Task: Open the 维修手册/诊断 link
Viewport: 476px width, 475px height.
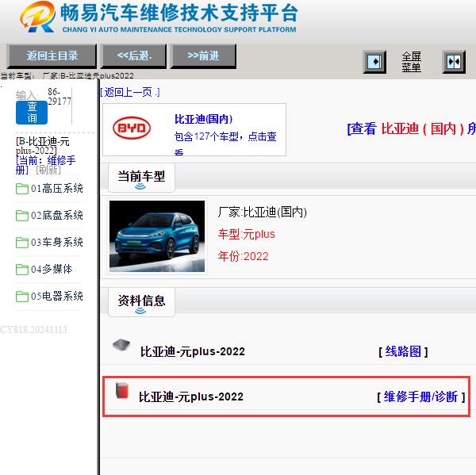Action: 420,396
